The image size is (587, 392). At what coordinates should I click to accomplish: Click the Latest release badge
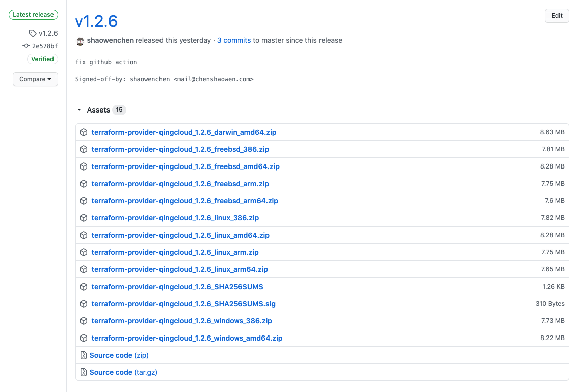[33, 15]
